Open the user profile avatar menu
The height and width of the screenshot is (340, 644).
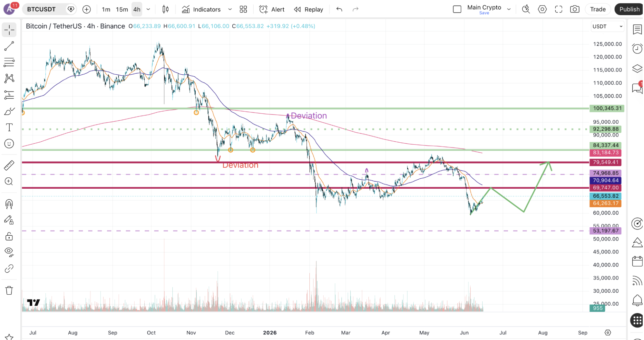9,9
